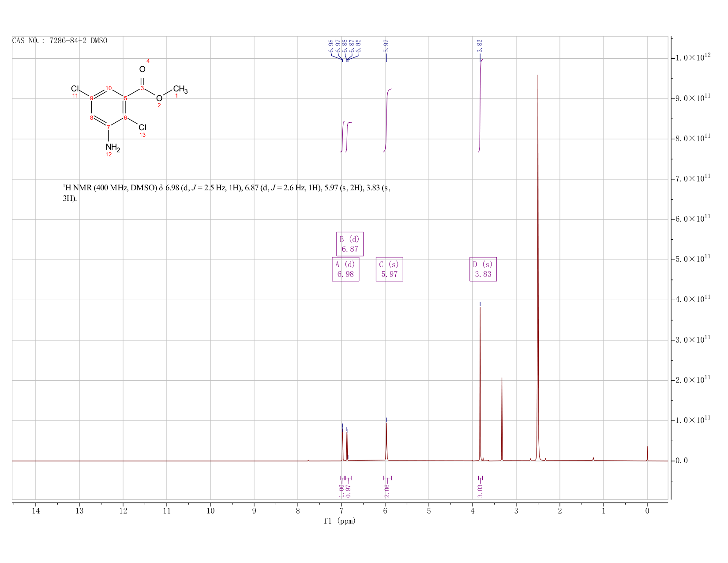Click ring carbon number 8 in the structure

click(91, 117)
